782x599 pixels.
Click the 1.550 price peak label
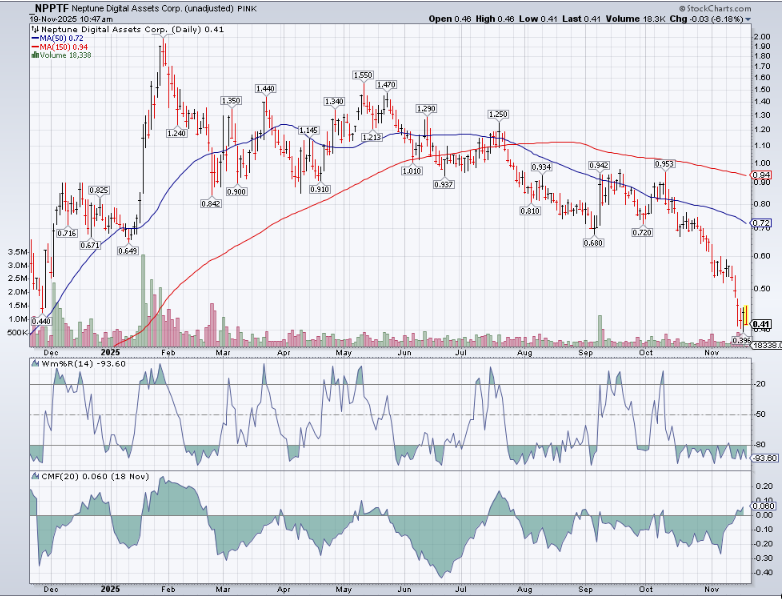pyautogui.click(x=362, y=75)
